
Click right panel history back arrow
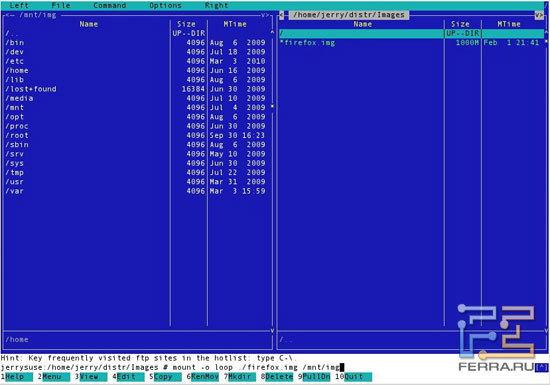coord(282,15)
